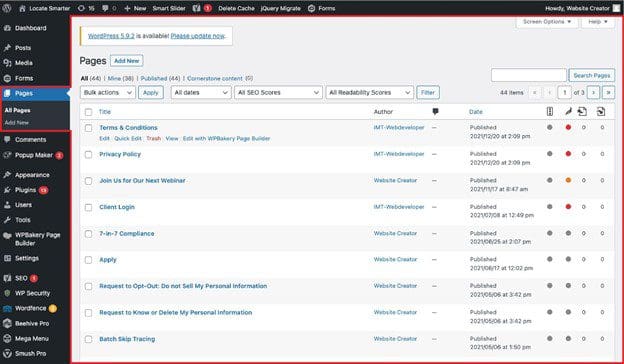Toggle the select-all checkbox beside Title

(88, 112)
